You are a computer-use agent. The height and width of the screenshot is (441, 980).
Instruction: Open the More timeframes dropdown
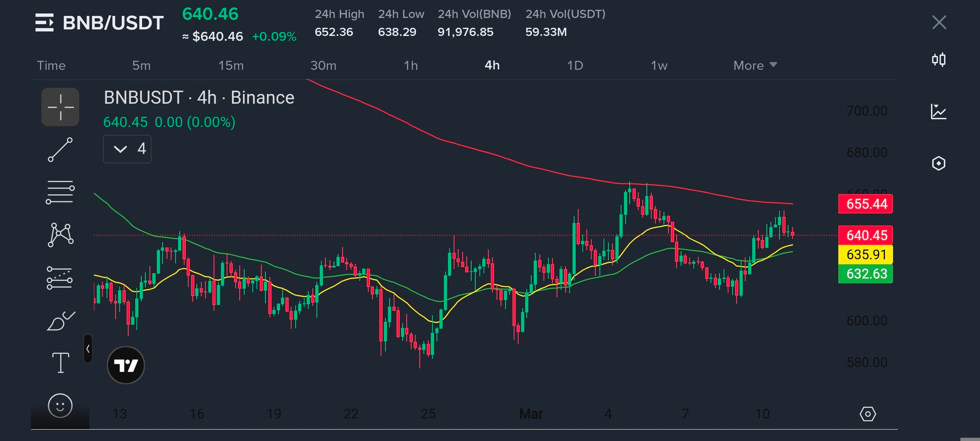point(755,65)
